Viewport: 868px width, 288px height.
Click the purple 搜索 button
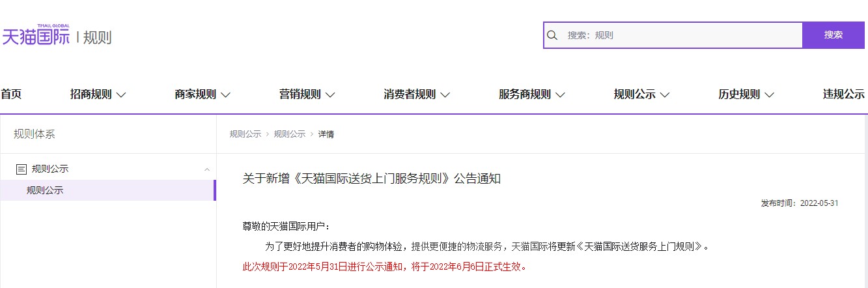[833, 35]
